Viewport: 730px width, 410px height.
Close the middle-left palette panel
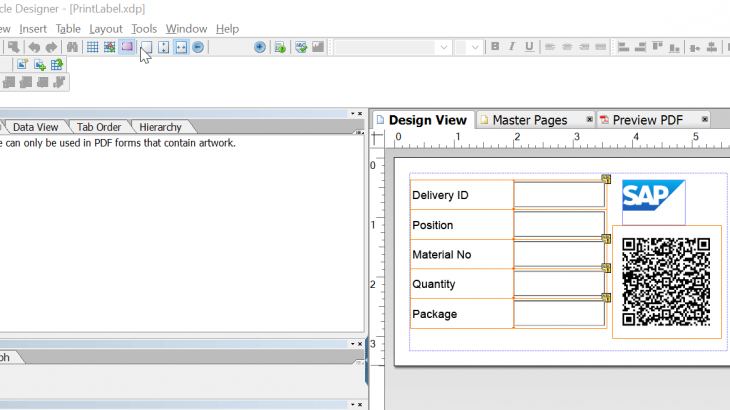pyautogui.click(x=360, y=344)
